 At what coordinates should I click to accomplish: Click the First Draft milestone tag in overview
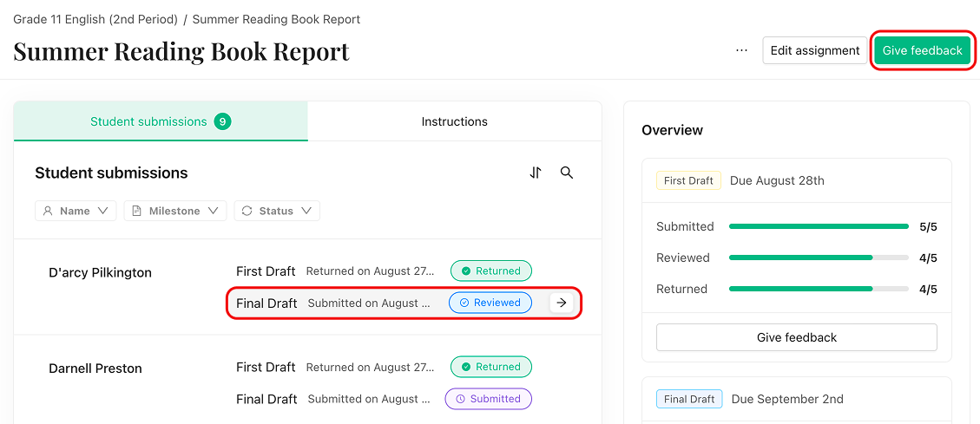[688, 180]
